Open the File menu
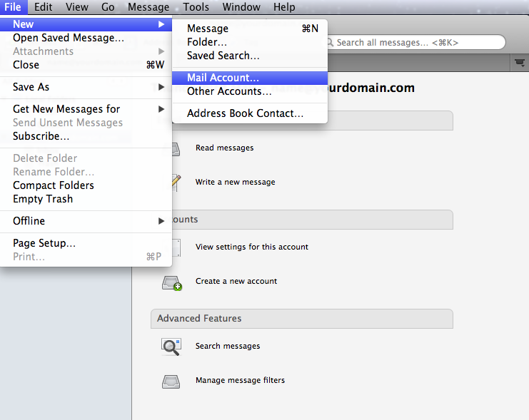529x420 pixels. 13,6
